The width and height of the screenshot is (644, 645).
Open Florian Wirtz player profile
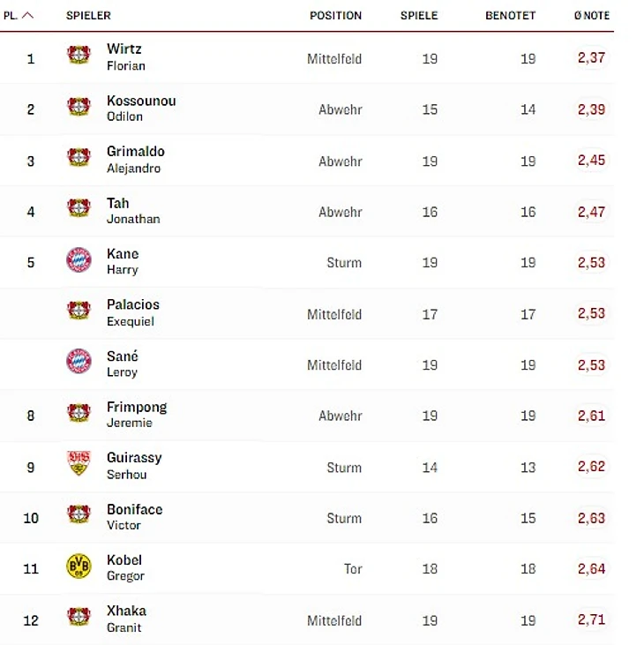[126, 56]
